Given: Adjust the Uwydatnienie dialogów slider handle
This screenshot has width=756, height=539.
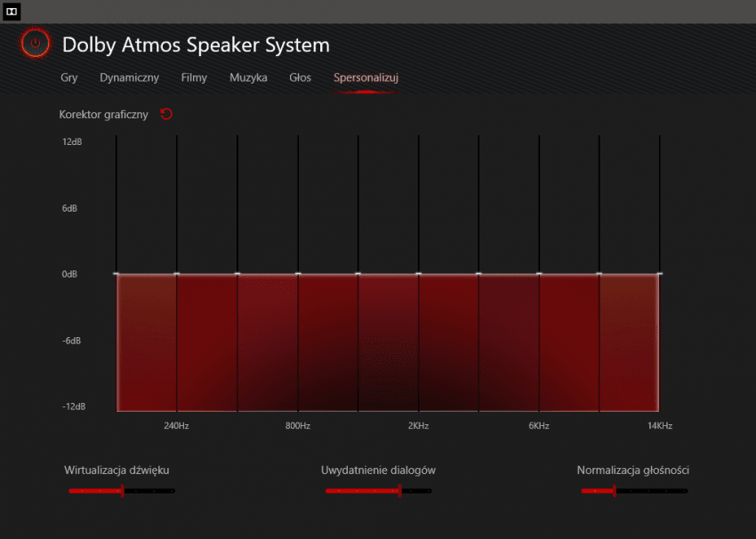Looking at the screenshot, I should pos(399,491).
